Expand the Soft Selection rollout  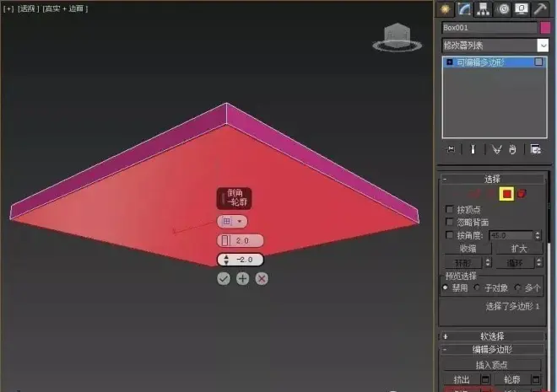pos(492,336)
